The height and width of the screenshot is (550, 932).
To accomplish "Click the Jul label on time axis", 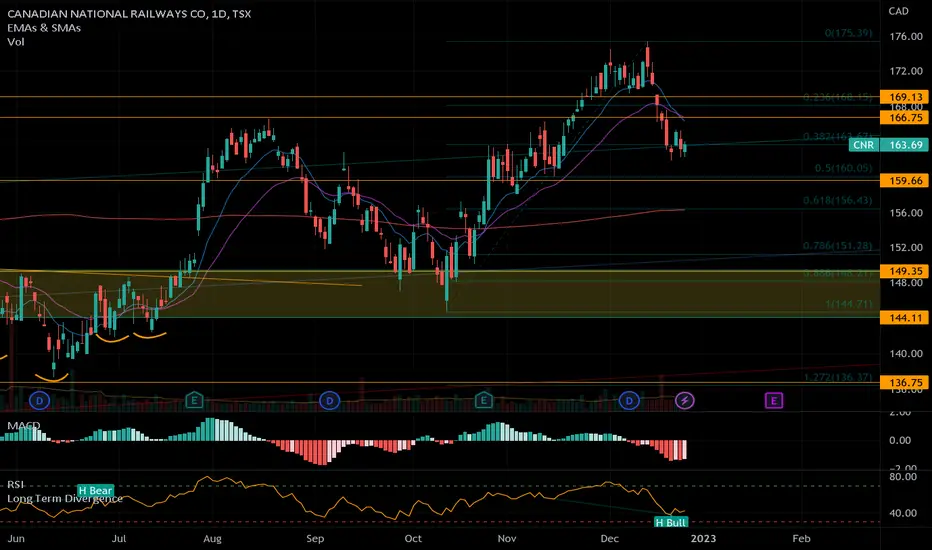I will coord(119,539).
